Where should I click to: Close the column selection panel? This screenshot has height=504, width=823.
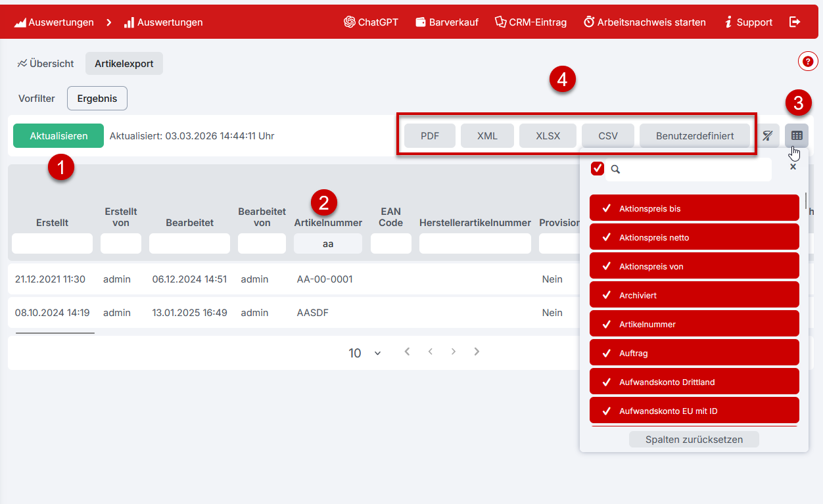coord(793,168)
